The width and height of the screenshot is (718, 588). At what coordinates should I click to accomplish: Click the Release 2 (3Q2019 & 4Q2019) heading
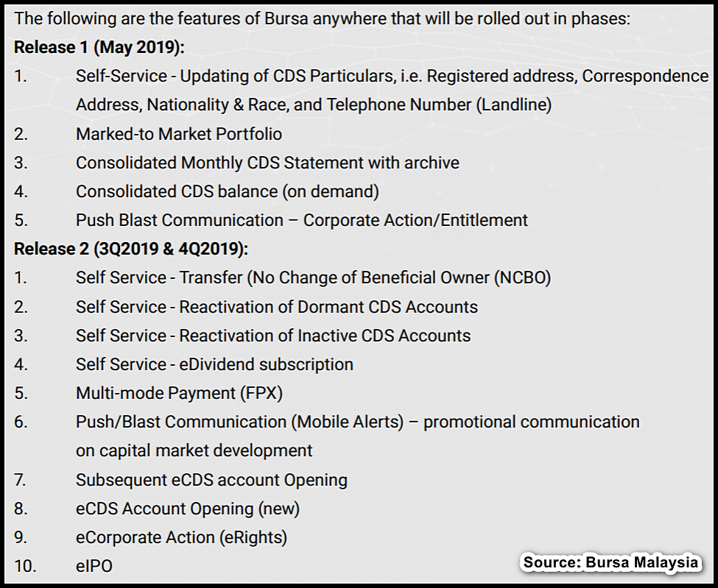pyautogui.click(x=131, y=249)
